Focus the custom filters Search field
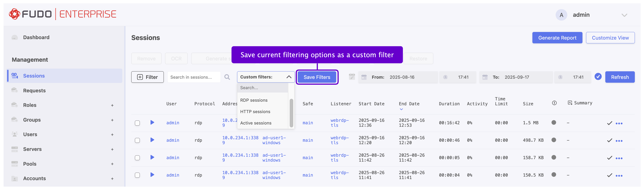Image resolution: width=644 pixels, height=192 pixels. (x=263, y=88)
